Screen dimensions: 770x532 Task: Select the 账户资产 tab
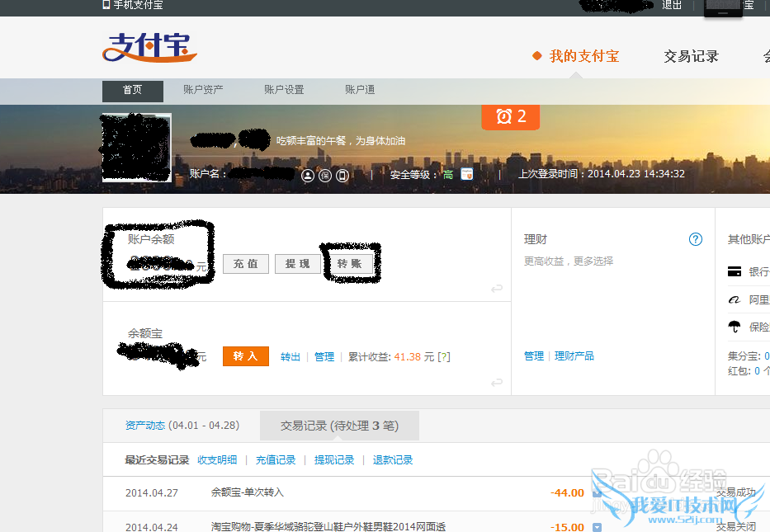point(203,90)
